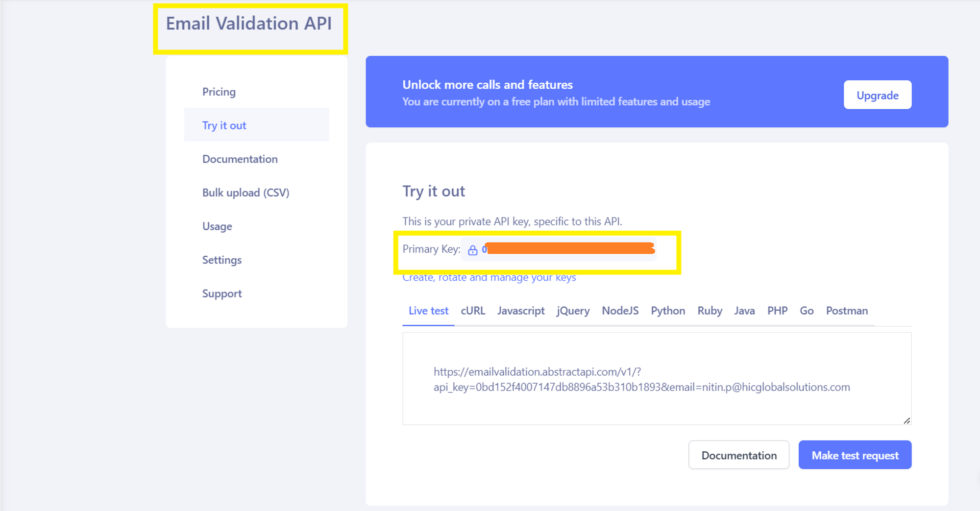This screenshot has height=511, width=980.
Task: Open the Javascript code example tab
Action: tap(521, 311)
